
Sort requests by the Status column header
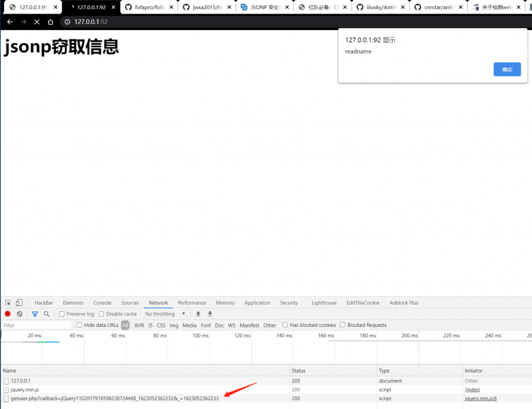pos(333,371)
